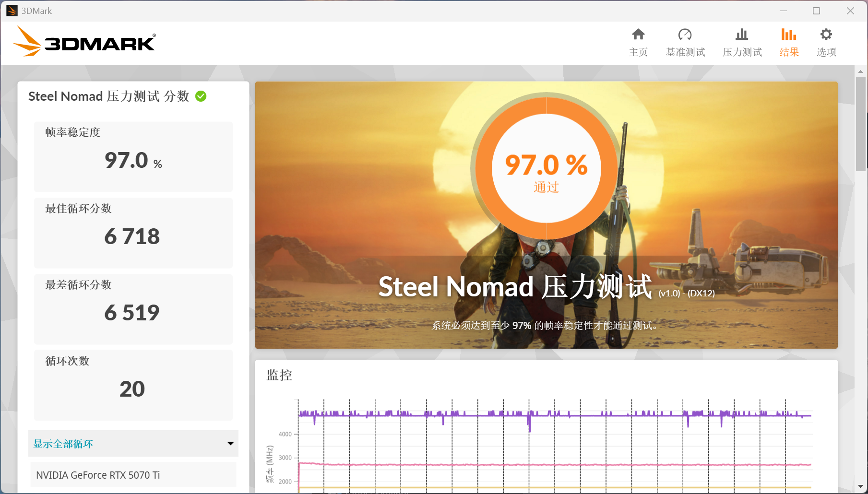Click the scrollbar down arrow

click(861, 486)
